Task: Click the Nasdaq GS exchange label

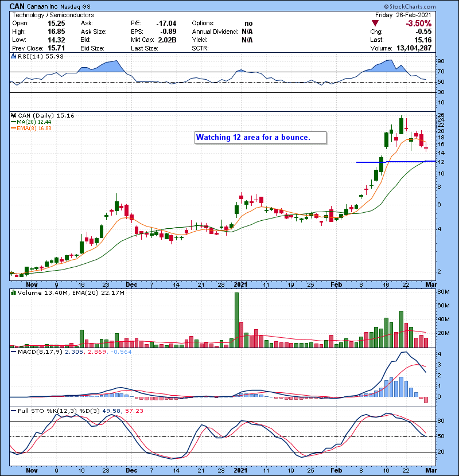Action: click(x=75, y=6)
